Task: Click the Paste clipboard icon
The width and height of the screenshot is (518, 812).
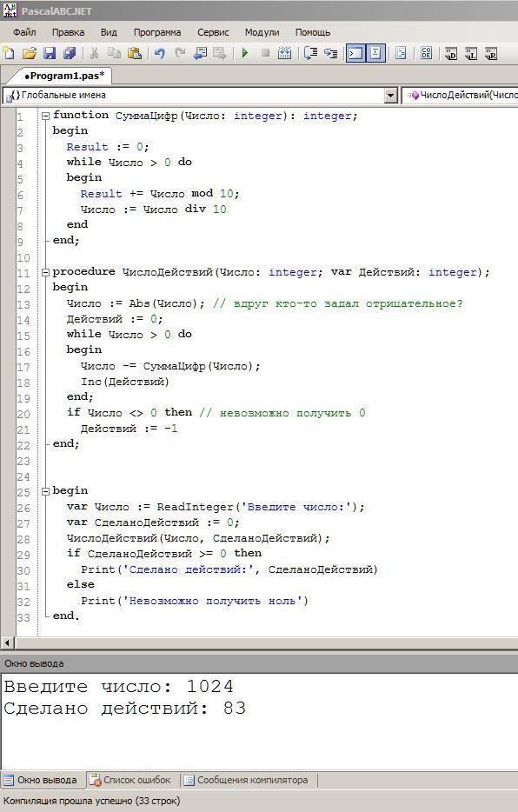Action: click(134, 53)
